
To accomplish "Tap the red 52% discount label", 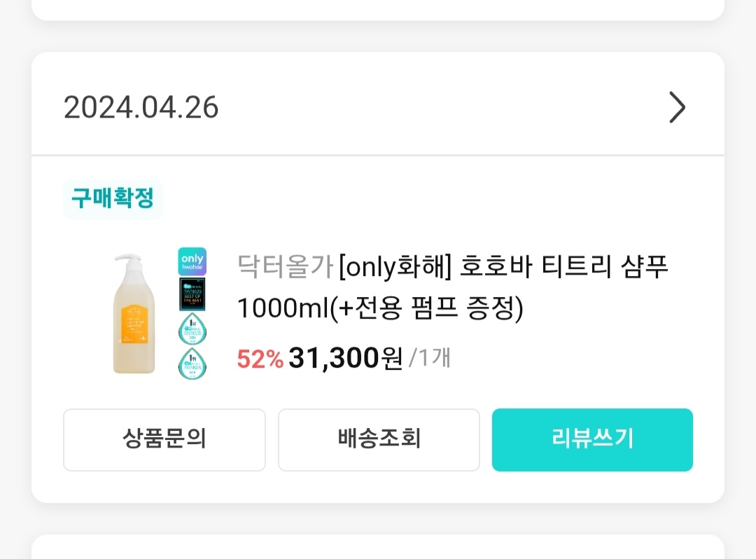I will click(x=260, y=359).
